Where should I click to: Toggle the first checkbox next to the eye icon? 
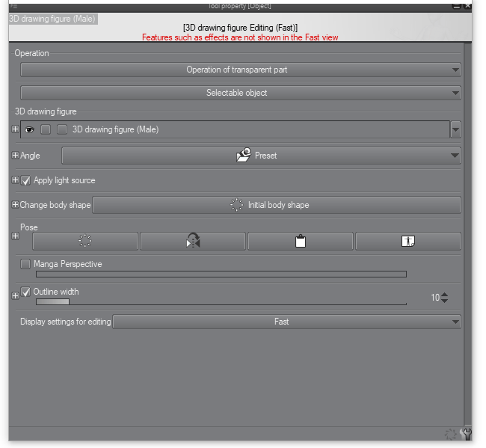point(46,129)
